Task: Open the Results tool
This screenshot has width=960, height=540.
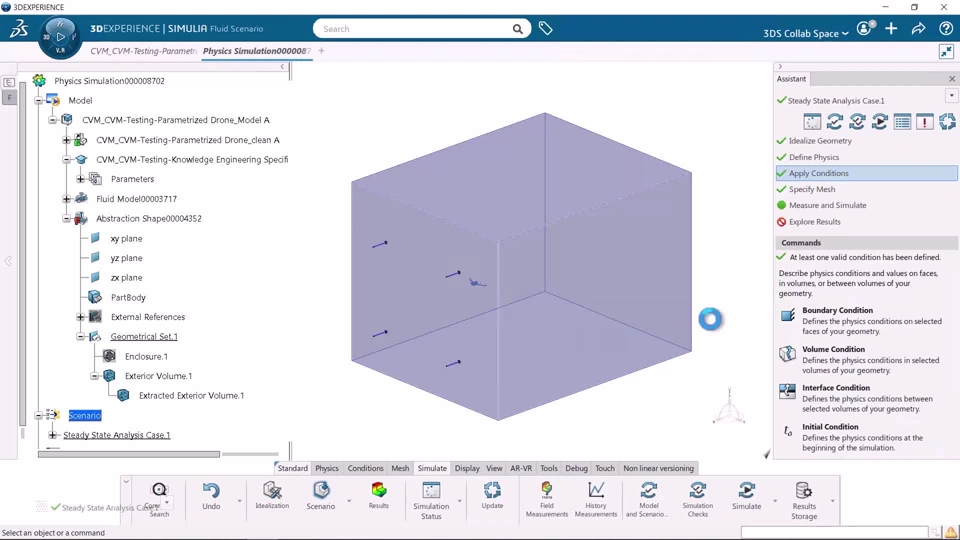Action: click(x=379, y=490)
